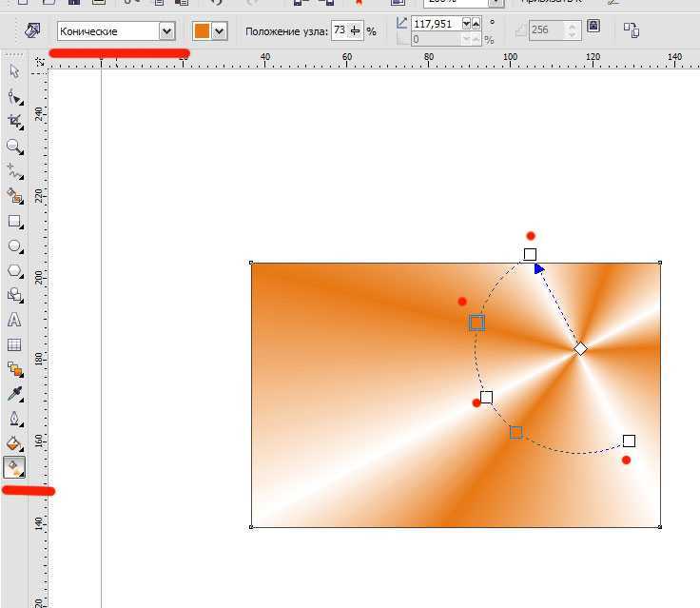
Task: Click the ruler origin icon
Action: point(40,61)
